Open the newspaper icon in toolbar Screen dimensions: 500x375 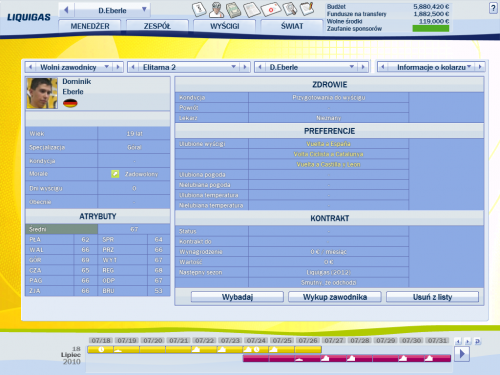coord(251,9)
